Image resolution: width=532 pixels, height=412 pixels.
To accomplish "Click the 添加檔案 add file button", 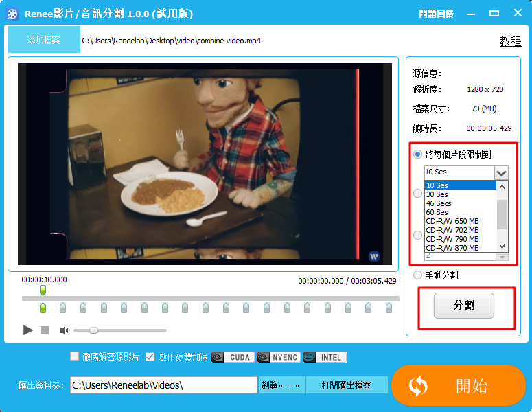I will (x=44, y=39).
